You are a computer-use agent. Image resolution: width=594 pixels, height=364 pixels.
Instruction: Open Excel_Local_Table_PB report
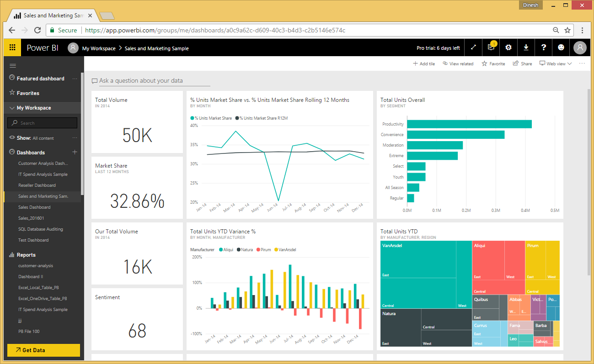(x=38, y=287)
